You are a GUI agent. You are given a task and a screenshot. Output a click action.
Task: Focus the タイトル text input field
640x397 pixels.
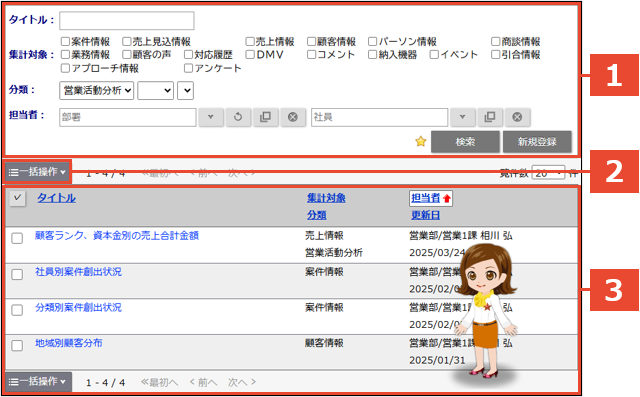[127, 20]
